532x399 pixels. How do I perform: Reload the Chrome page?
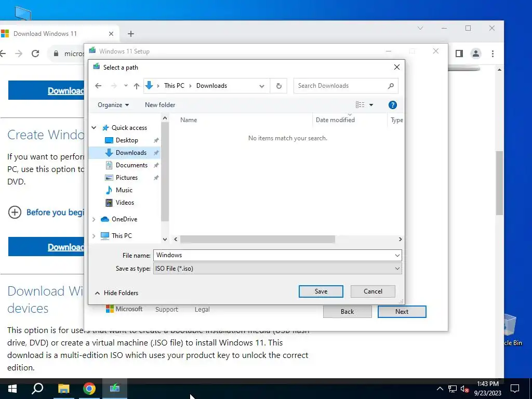point(35,54)
